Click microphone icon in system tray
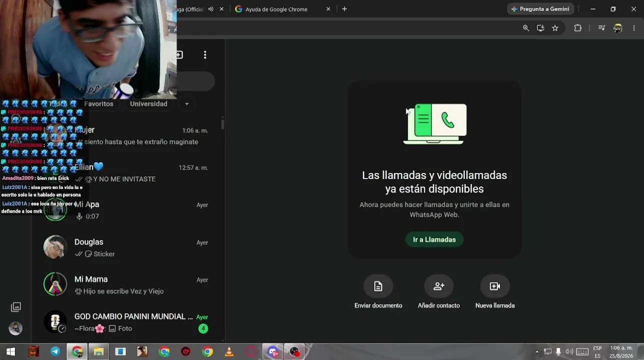644x360 pixels. click(558, 351)
